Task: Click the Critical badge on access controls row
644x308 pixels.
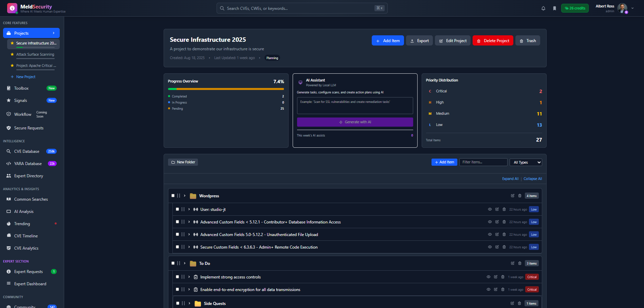Action: click(532, 277)
